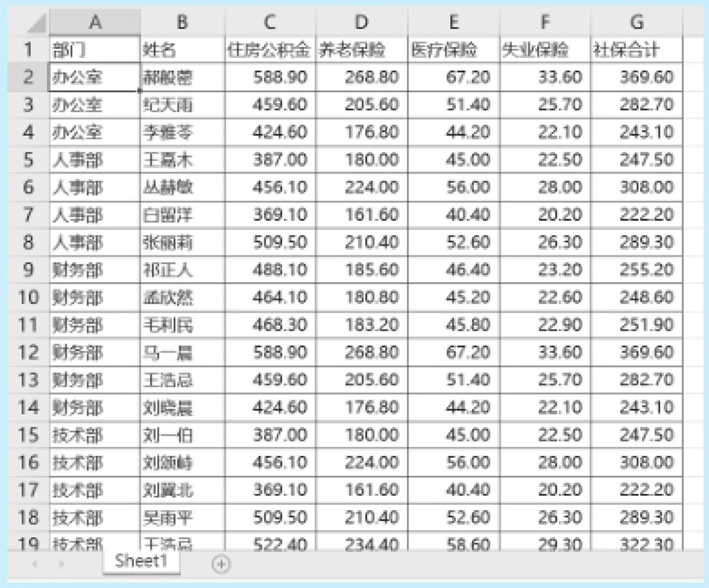Select the name cell 刘一伯

click(x=182, y=435)
